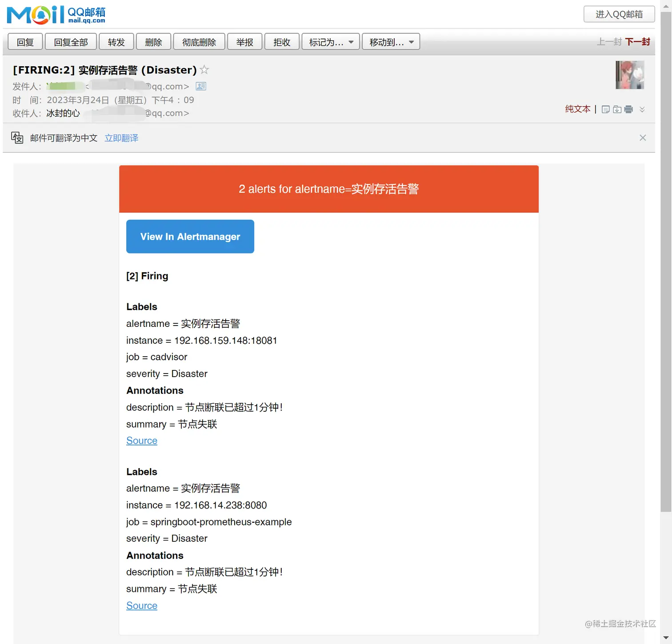Open sender avatar thumbnail image
This screenshot has height=644, width=672.
pos(629,75)
